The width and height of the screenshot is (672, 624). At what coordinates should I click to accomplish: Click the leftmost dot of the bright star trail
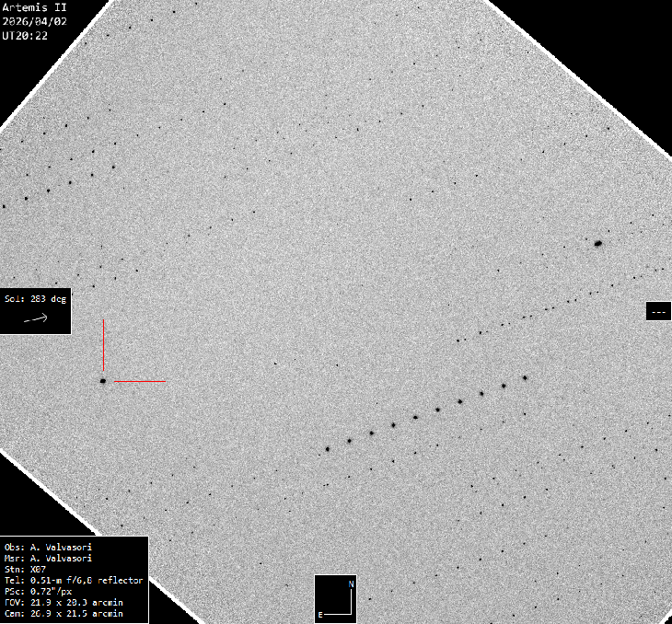pyautogui.click(x=327, y=449)
